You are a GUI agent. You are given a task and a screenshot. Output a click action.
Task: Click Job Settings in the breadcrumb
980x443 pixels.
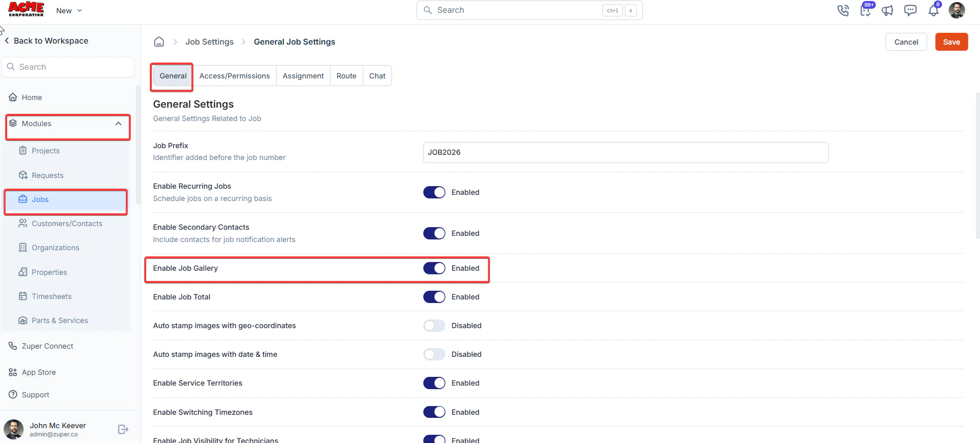[x=209, y=42]
